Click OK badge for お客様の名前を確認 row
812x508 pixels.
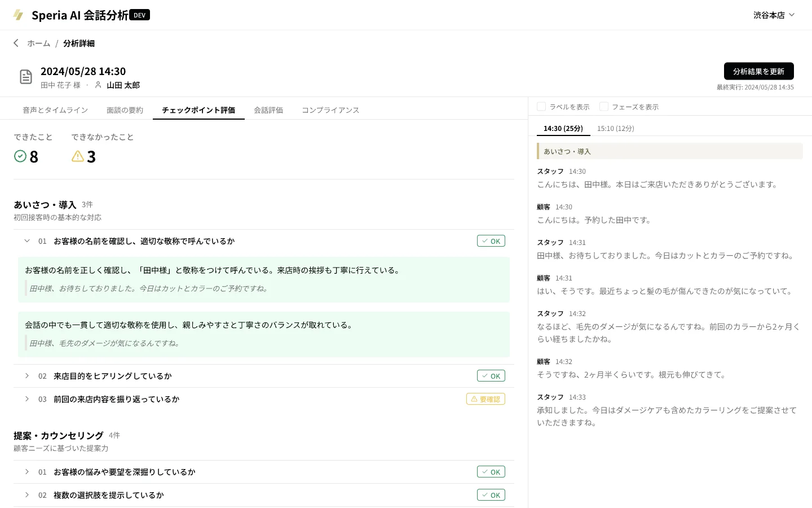coord(491,241)
